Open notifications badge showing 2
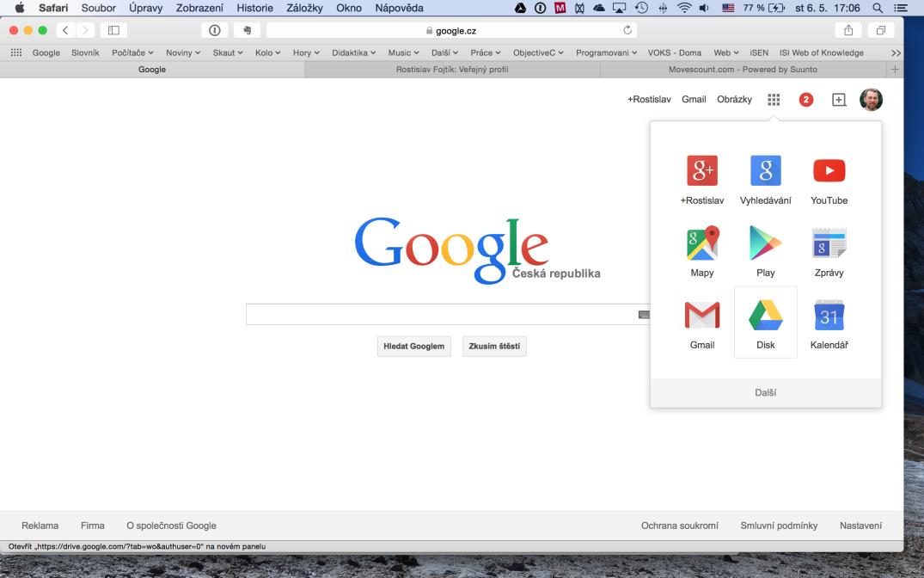Viewport: 924px width, 578px height. (x=806, y=100)
